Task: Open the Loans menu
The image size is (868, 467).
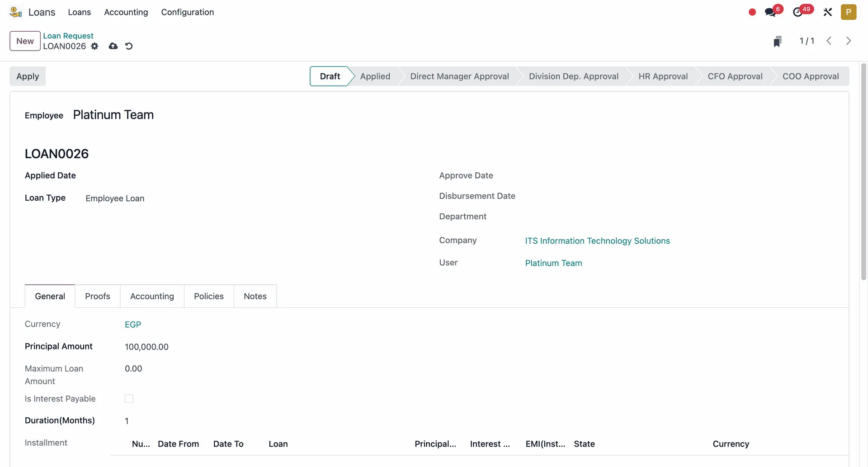Action: 80,12
